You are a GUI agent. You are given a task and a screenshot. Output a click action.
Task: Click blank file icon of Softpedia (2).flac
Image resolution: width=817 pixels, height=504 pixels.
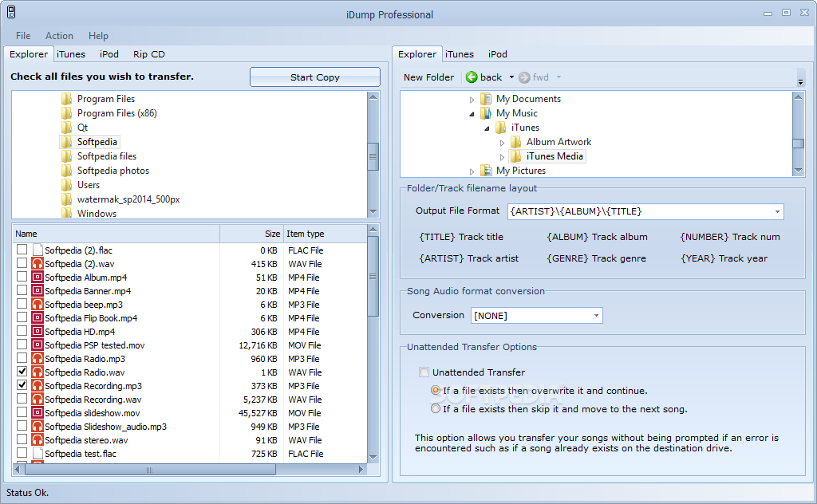point(37,250)
